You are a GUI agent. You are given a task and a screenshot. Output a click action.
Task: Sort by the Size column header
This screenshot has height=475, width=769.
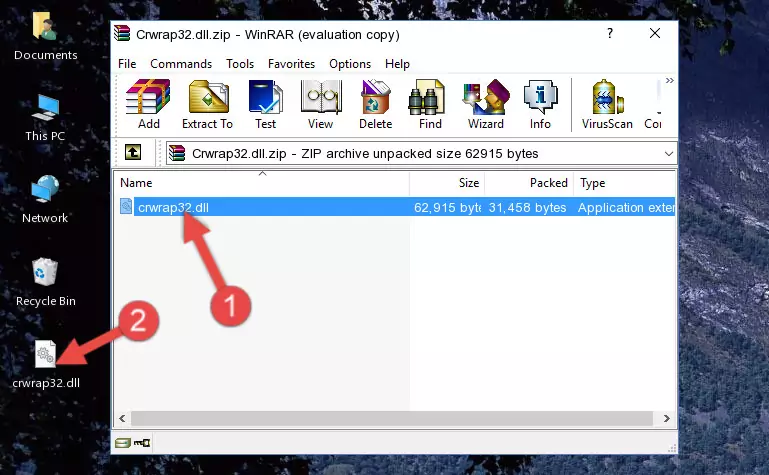tap(447, 183)
